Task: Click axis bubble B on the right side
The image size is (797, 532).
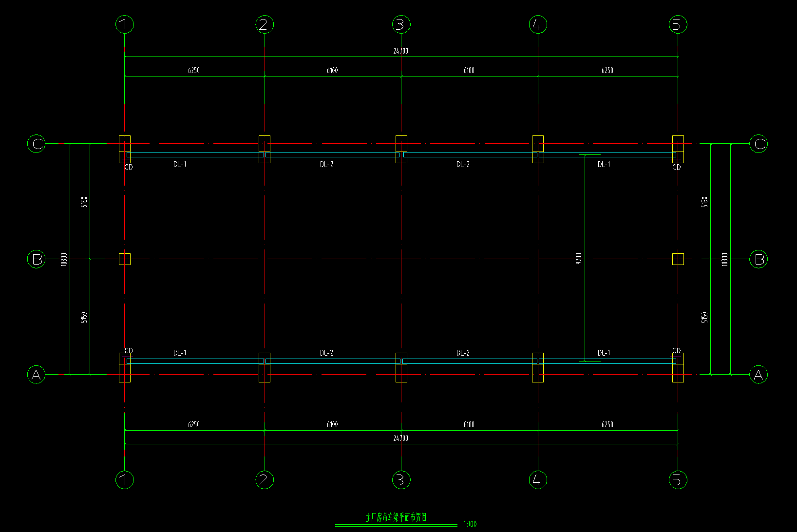Action: tap(759, 259)
